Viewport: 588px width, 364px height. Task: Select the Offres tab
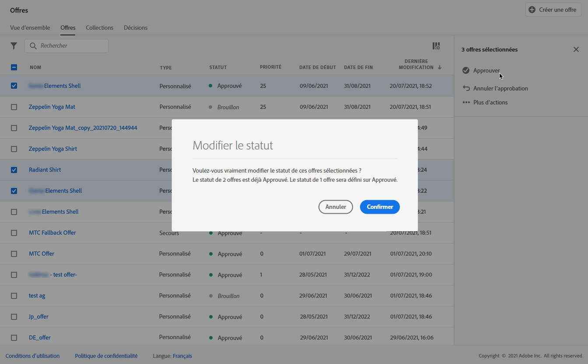(x=68, y=28)
